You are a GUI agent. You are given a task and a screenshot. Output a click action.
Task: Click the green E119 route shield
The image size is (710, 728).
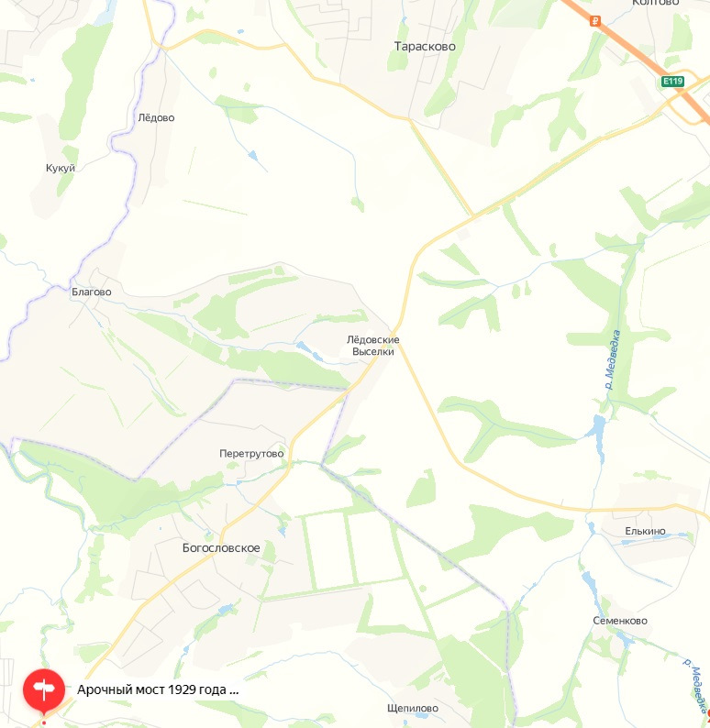(x=672, y=82)
